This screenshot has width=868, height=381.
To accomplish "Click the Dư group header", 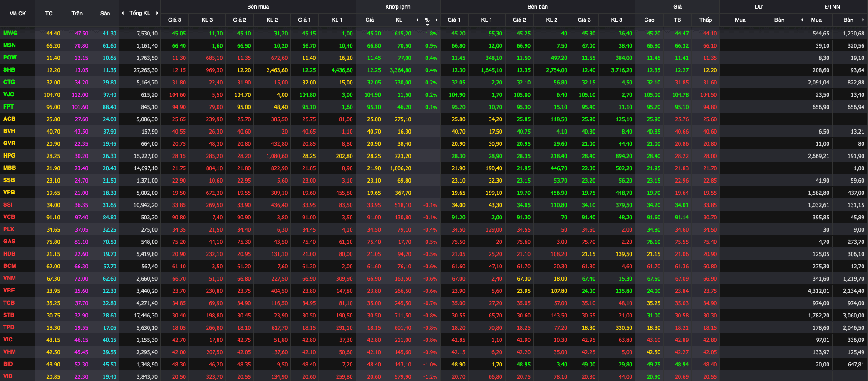I will tap(759, 7).
